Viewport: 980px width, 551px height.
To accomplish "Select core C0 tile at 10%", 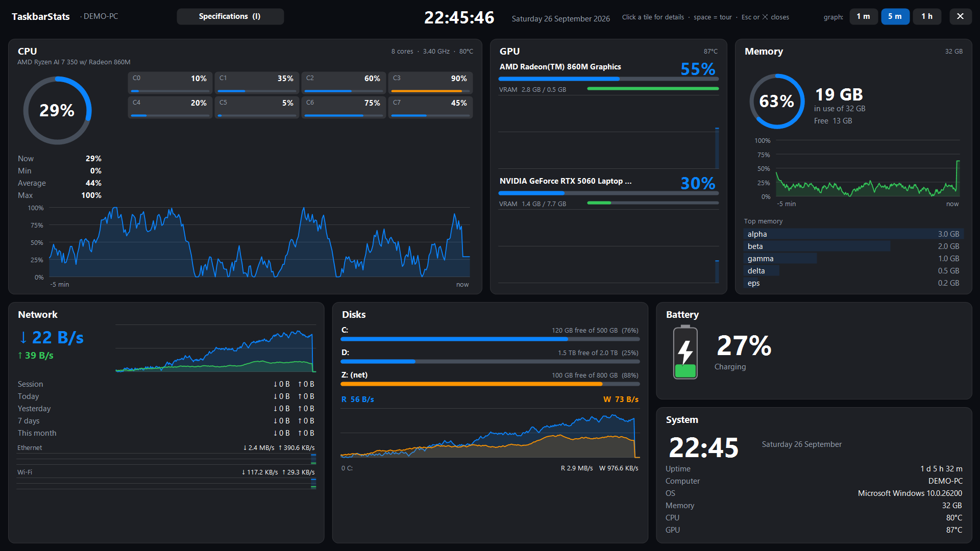I will tap(170, 83).
